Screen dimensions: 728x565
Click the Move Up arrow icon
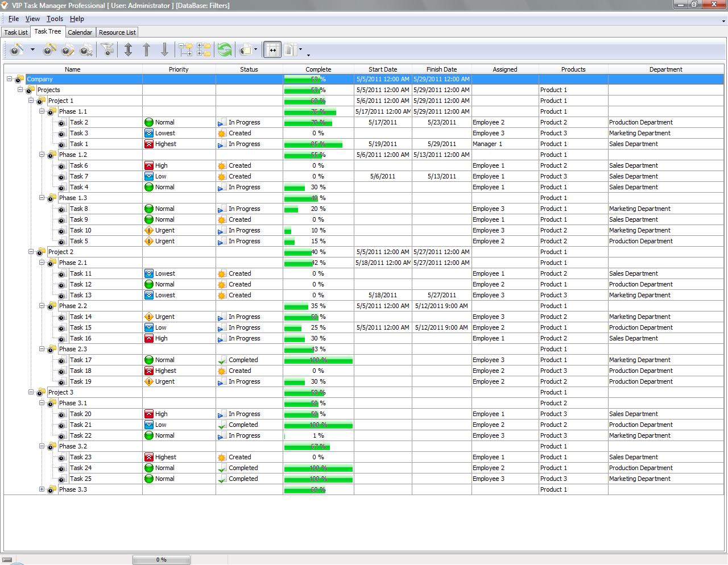(x=146, y=50)
